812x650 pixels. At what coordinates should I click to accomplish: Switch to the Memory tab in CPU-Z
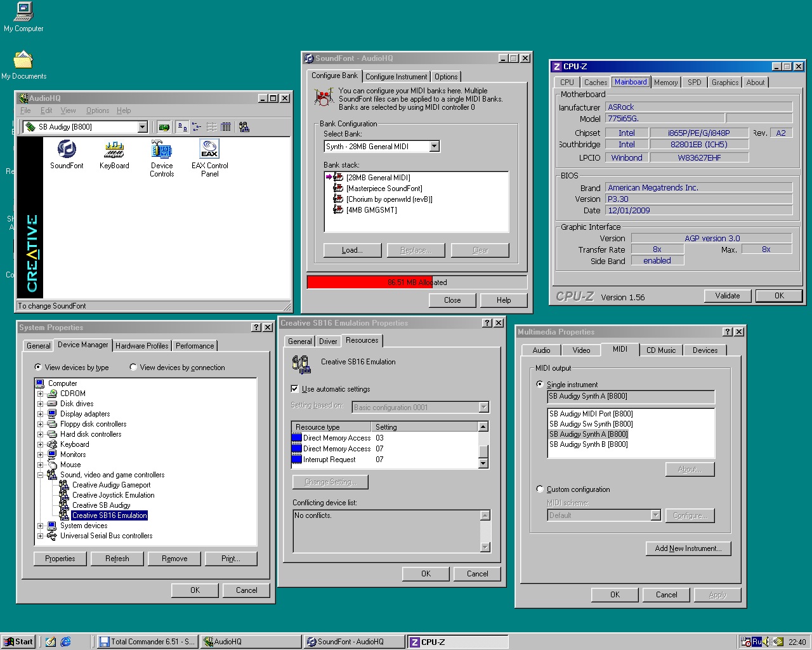point(665,83)
